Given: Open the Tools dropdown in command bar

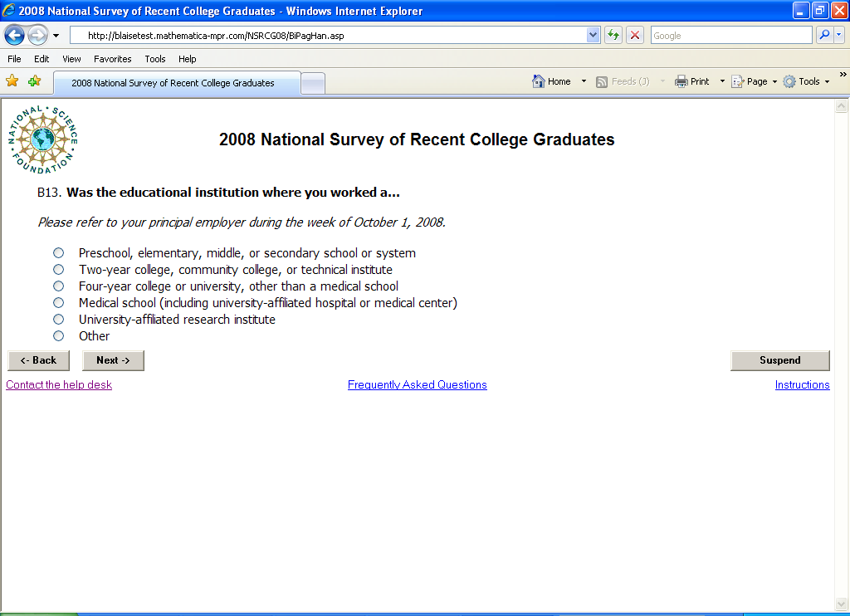Looking at the screenshot, I should (x=806, y=81).
